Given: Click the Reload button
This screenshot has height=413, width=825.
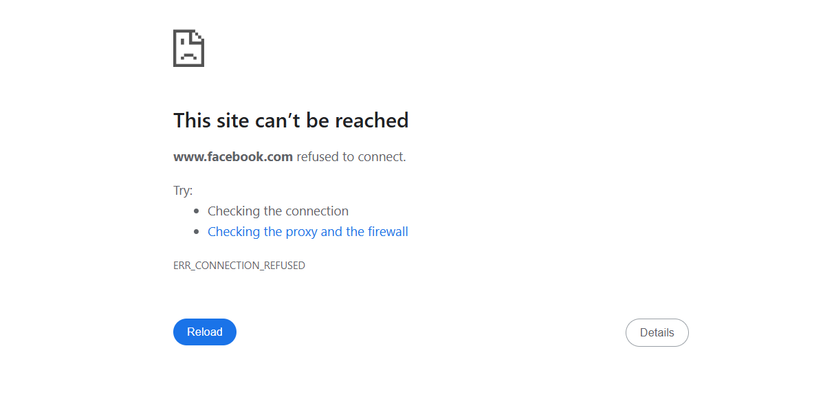Looking at the screenshot, I should (x=204, y=332).
